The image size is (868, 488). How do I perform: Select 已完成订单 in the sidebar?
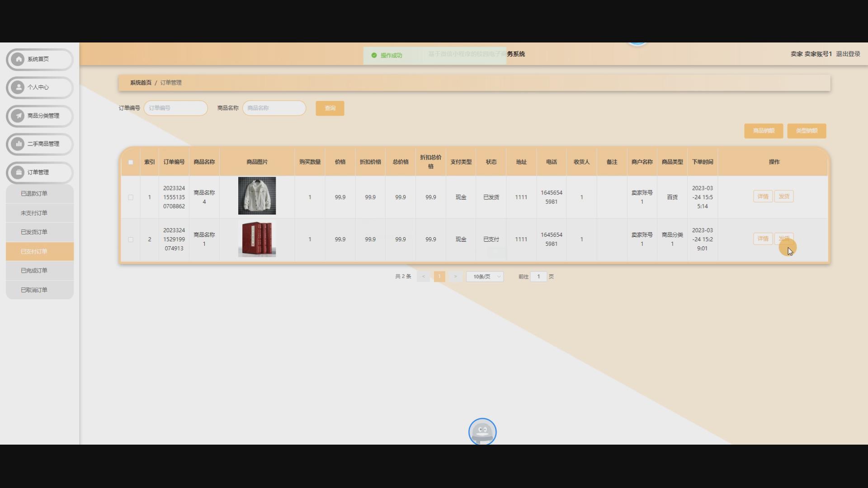point(34,271)
